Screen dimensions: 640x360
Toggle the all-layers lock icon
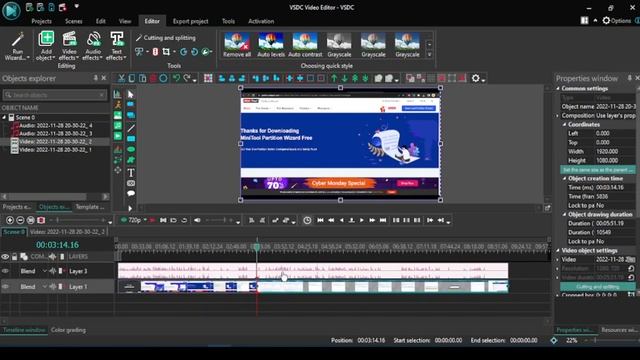15,257
